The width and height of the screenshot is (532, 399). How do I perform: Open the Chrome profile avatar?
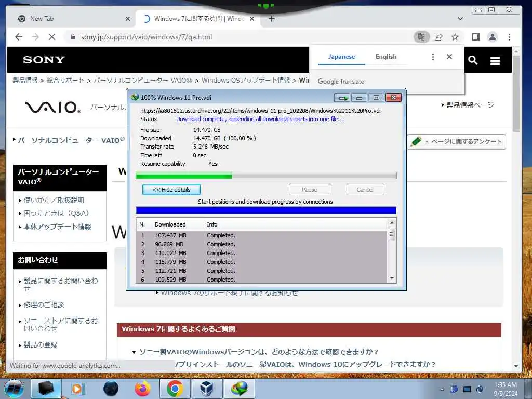[493, 37]
